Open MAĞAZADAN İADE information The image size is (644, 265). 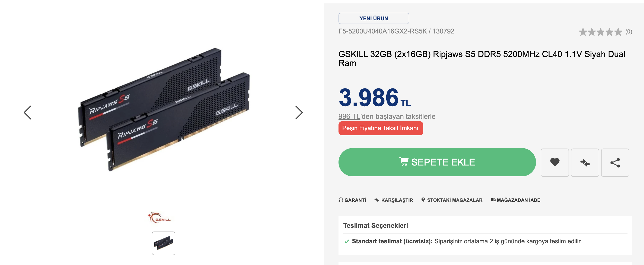pos(516,200)
